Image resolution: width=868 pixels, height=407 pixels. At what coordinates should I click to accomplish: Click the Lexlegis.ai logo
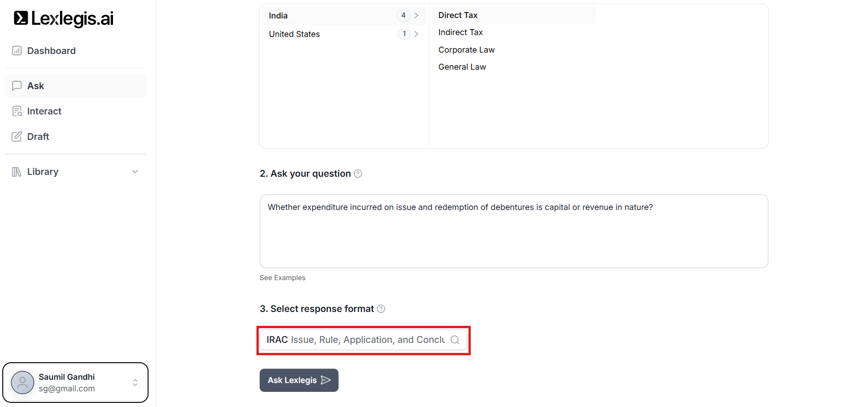click(x=63, y=18)
